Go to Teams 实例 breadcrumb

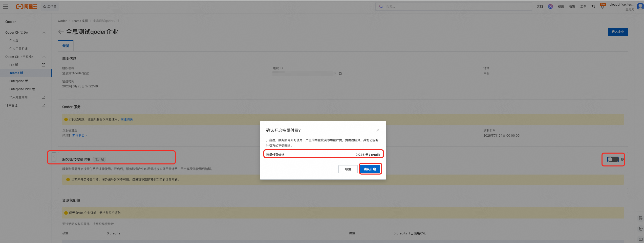tap(80, 21)
